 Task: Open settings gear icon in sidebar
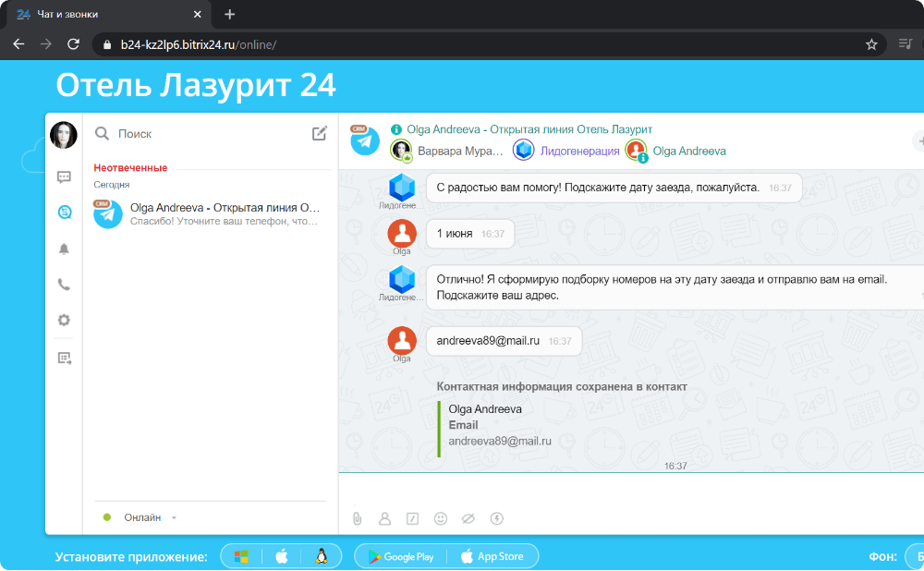point(65,320)
